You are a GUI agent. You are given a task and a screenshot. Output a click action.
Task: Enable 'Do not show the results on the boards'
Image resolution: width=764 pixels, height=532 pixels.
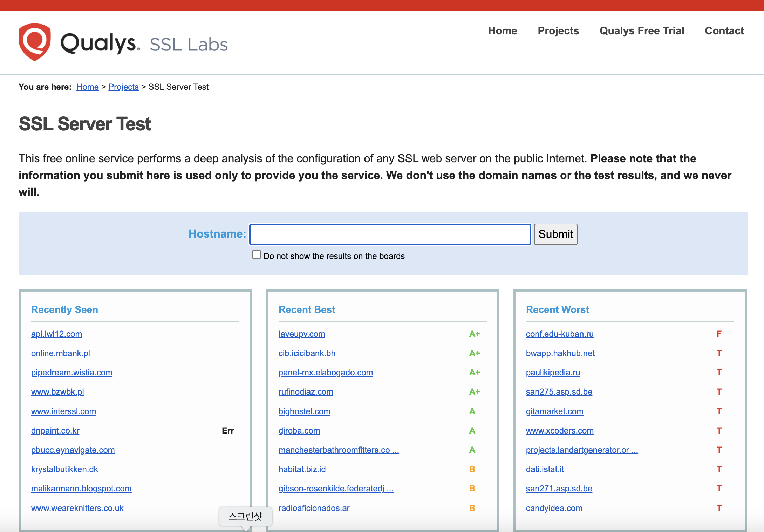256,254
